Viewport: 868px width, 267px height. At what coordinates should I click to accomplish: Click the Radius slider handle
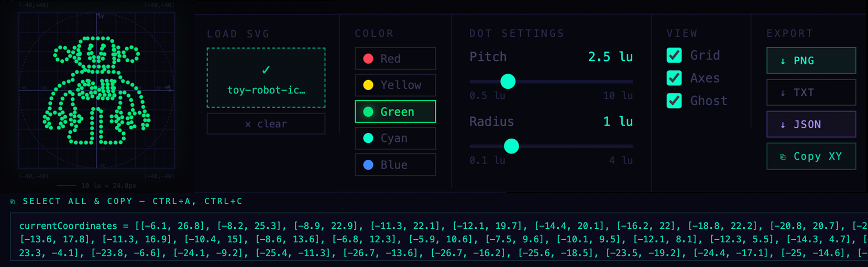(511, 146)
